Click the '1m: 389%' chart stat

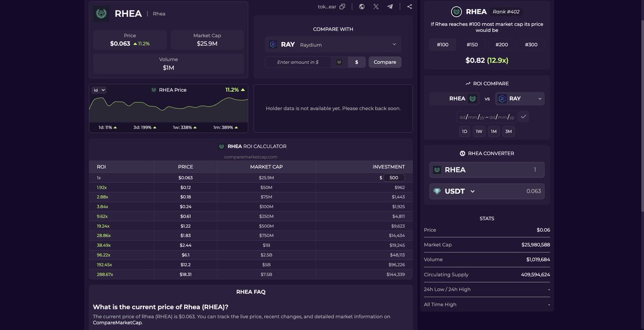tap(225, 127)
